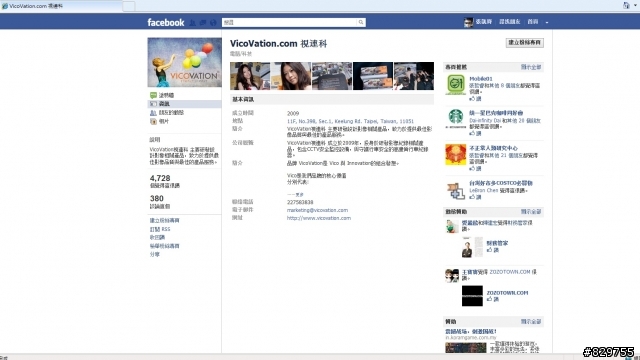Click the RSS subscribe link
The image size is (640, 360).
pos(160,229)
